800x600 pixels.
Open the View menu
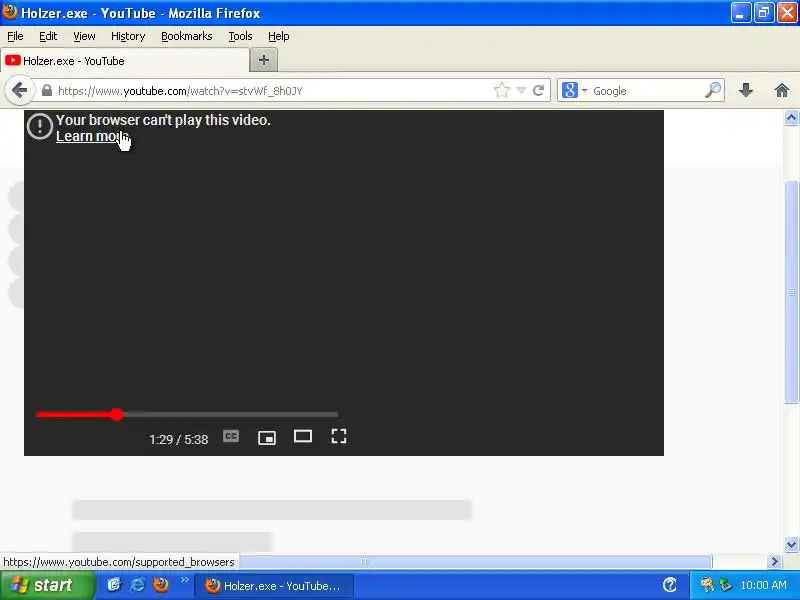pos(84,36)
